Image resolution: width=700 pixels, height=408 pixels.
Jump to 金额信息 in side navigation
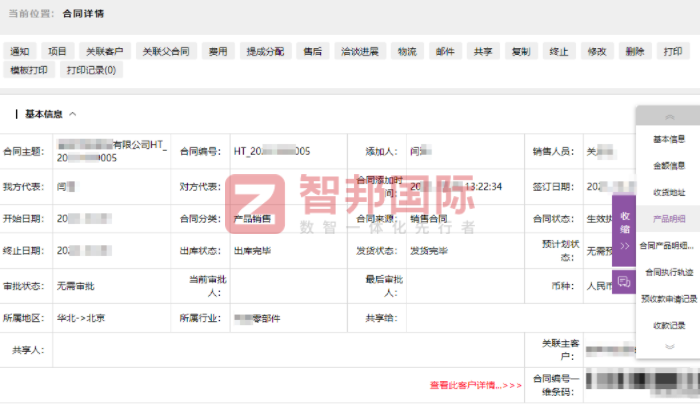pyautogui.click(x=668, y=165)
